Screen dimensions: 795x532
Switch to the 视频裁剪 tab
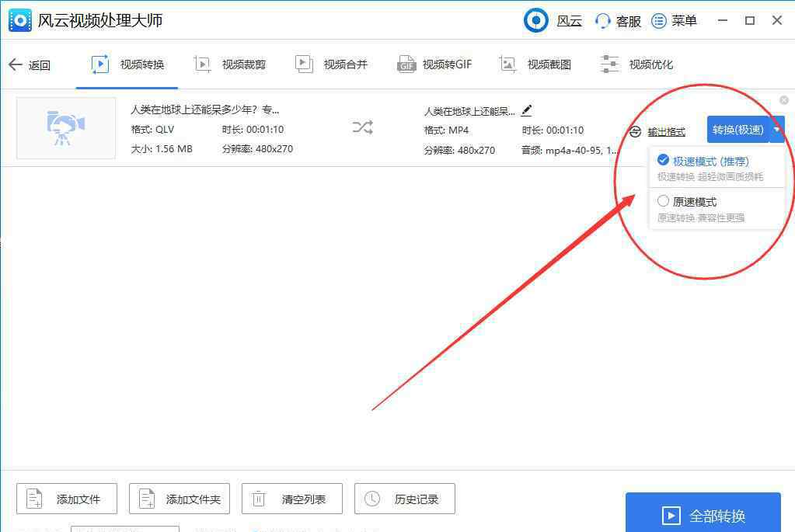[x=230, y=65]
